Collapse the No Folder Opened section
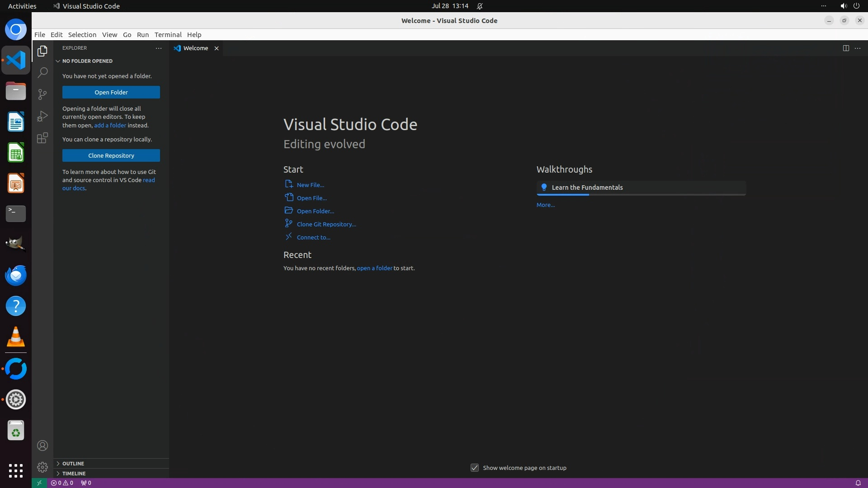The height and width of the screenshot is (488, 868). (x=87, y=61)
